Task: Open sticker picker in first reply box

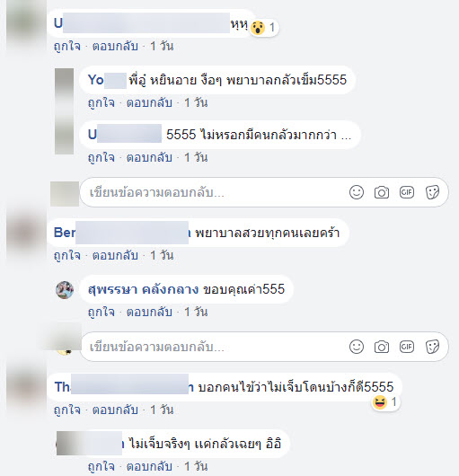Action: point(432,192)
